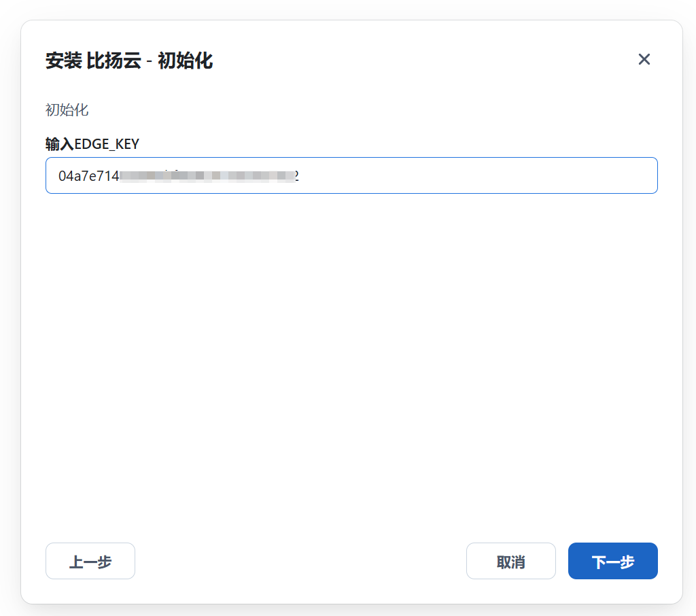Click the 输入EDGE_KEY label
The height and width of the screenshot is (616, 696).
92,144
